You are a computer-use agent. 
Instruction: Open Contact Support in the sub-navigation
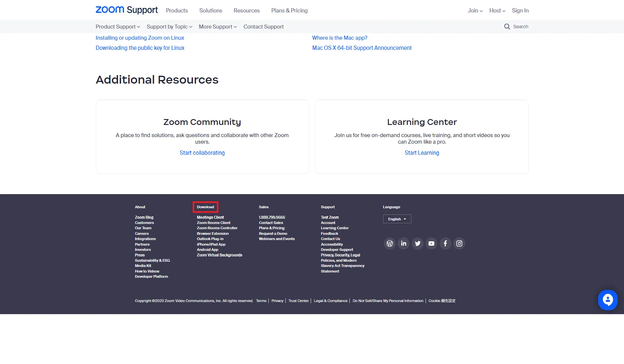tap(263, 27)
